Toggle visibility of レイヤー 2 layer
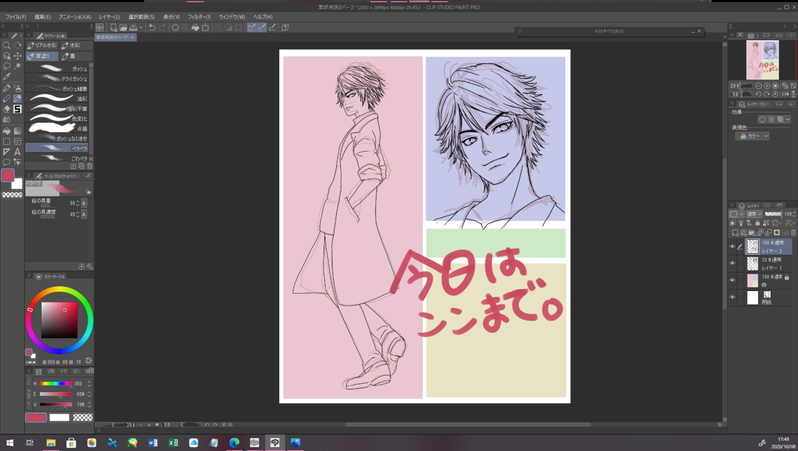Viewport: 798px width, 451px height. pos(732,247)
